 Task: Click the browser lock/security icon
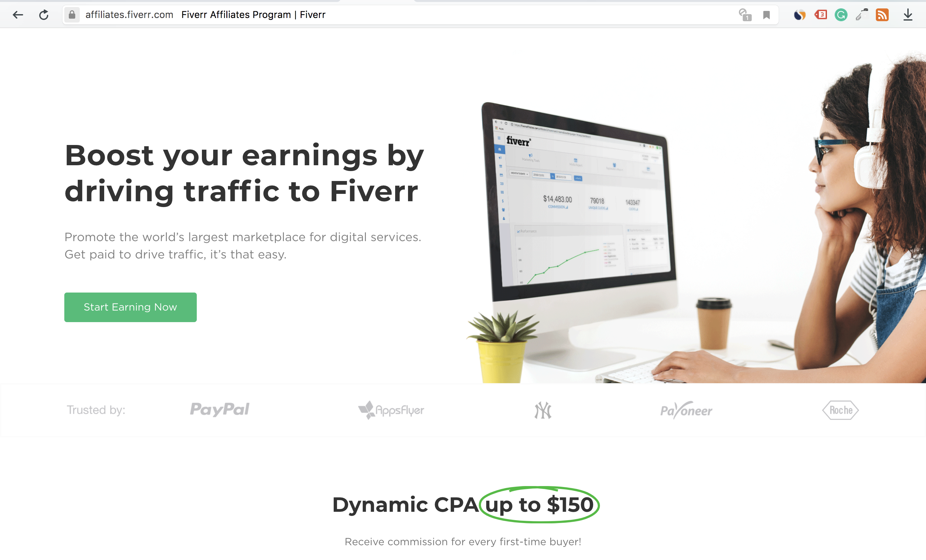(71, 14)
